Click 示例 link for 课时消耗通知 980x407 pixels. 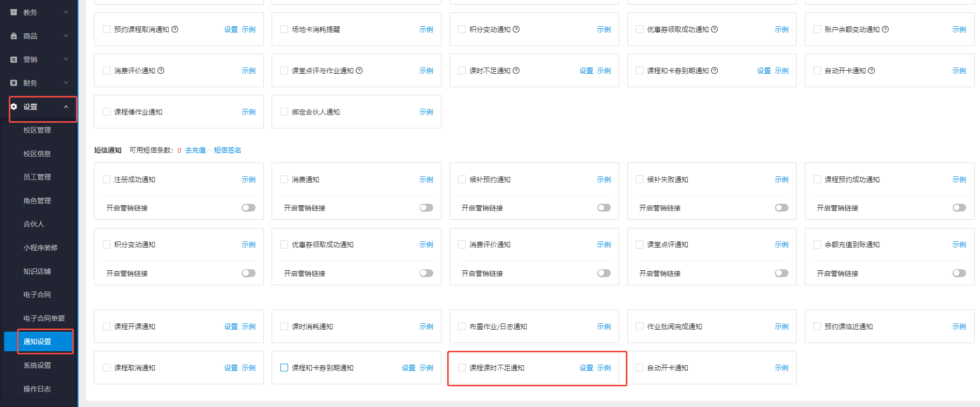426,327
